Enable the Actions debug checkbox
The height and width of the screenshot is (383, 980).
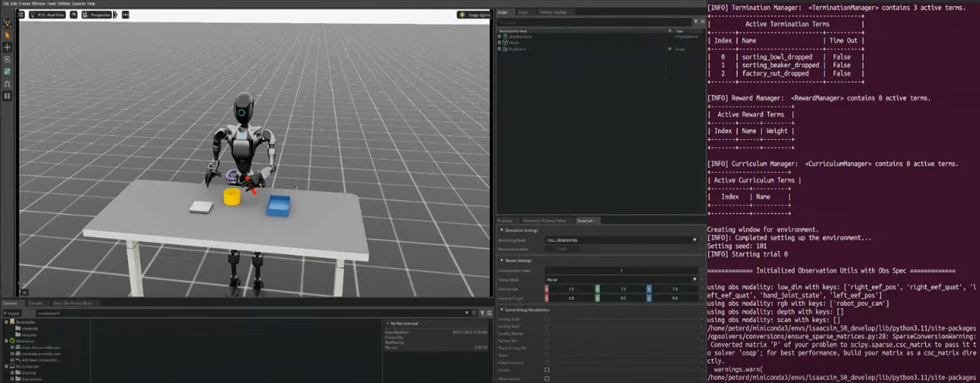click(547, 370)
